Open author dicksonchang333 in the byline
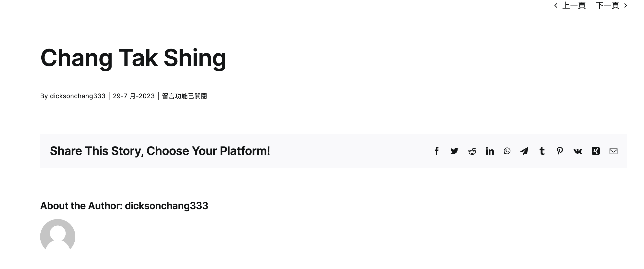The height and width of the screenshot is (269, 644). pyautogui.click(x=78, y=96)
